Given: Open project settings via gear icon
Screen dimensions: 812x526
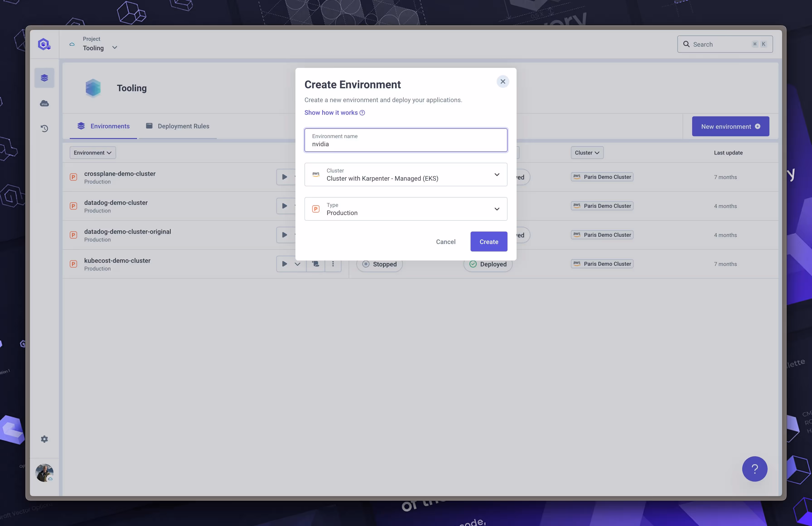Looking at the screenshot, I should tap(44, 439).
